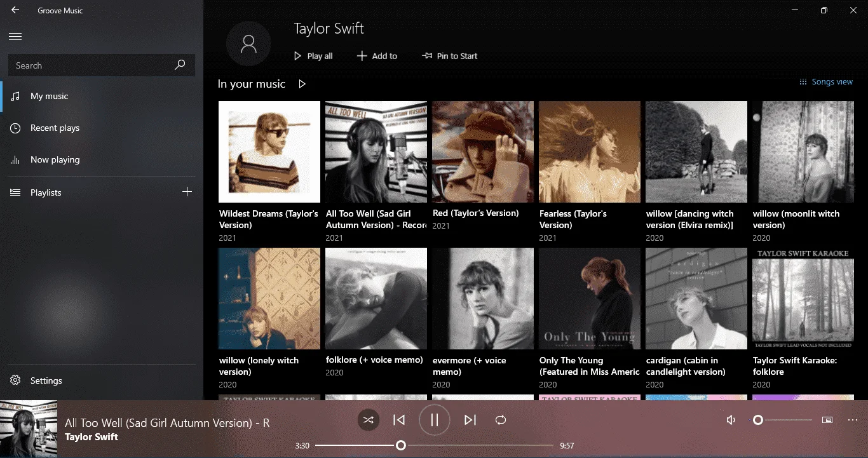Switch to Songs view
Image resolution: width=868 pixels, height=458 pixels.
tap(826, 82)
